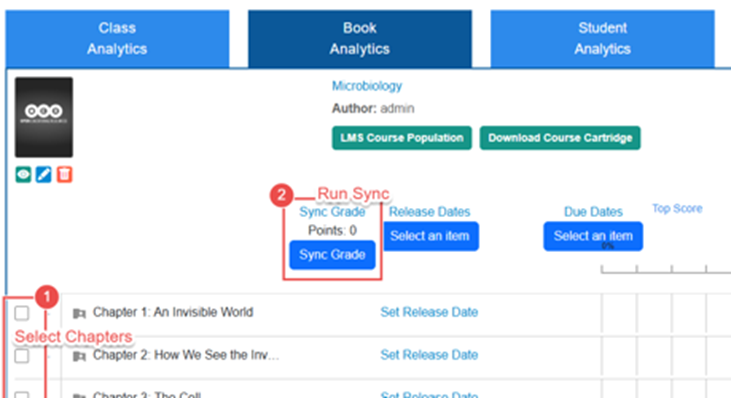Click the Chapter 1 flag icon
This screenshot has height=398, width=731.
click(x=79, y=313)
